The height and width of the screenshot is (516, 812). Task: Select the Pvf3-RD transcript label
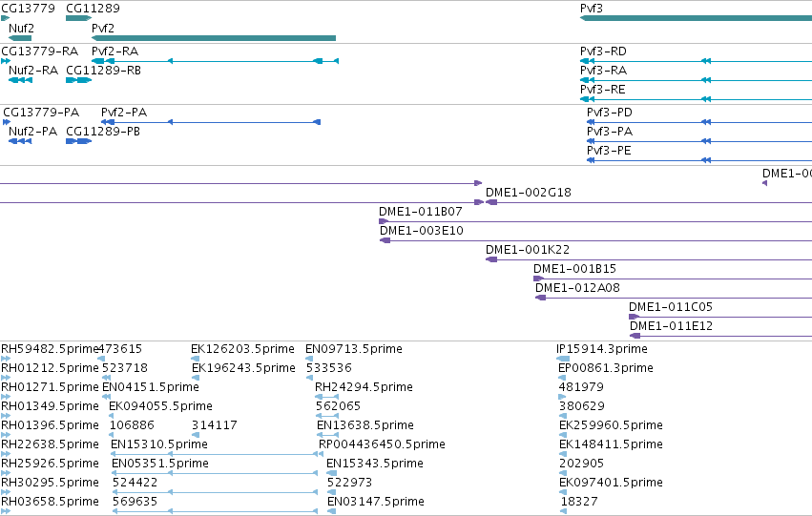click(603, 52)
